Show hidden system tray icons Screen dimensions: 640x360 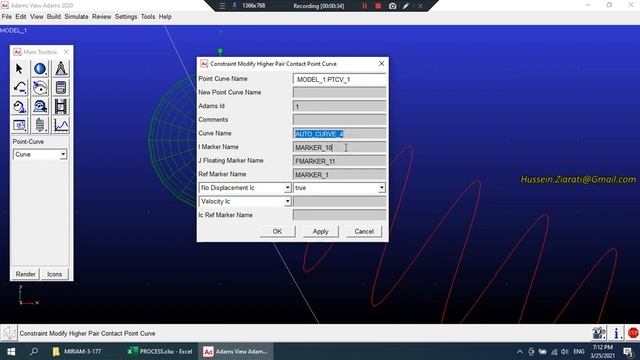[x=520, y=351]
